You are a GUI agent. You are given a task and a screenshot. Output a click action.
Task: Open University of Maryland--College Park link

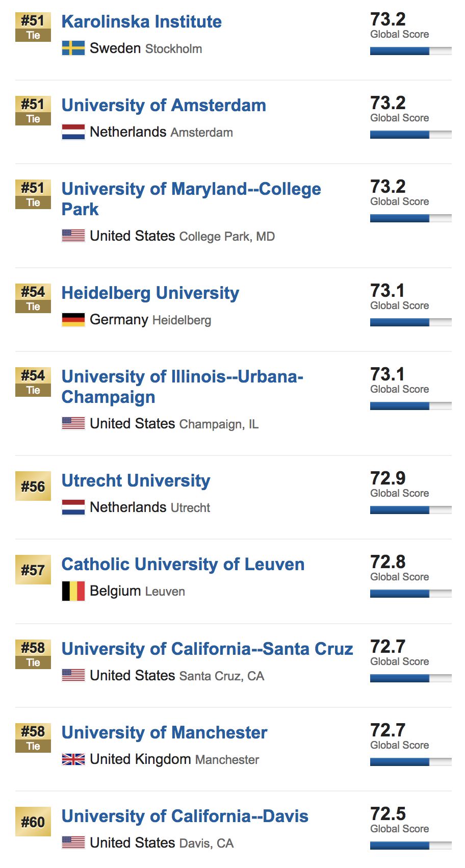pyautogui.click(x=191, y=189)
